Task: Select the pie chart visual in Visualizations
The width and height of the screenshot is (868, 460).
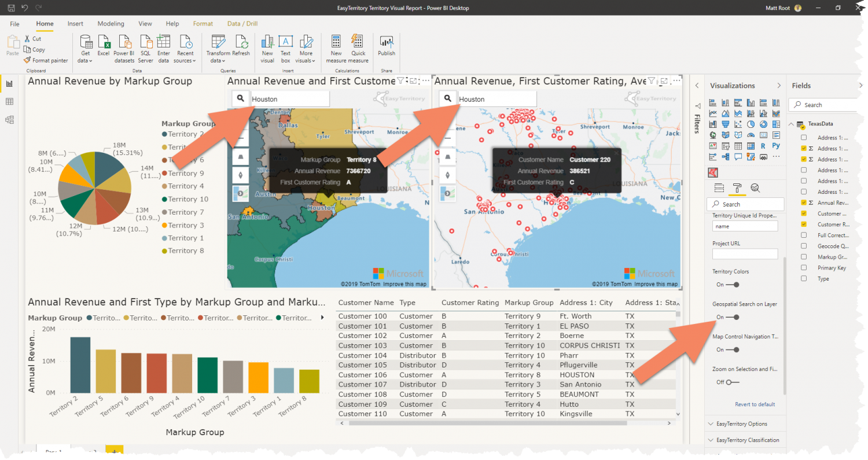Action: point(751,124)
